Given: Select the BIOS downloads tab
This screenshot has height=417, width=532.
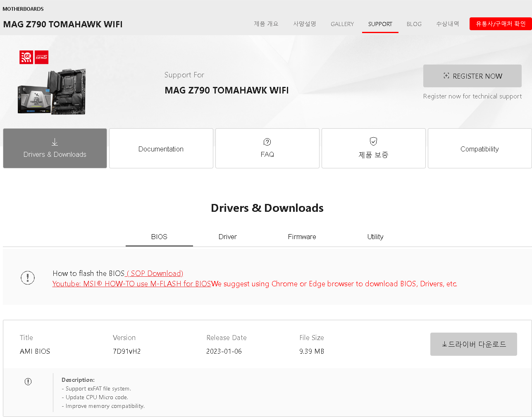Looking at the screenshot, I should click(x=159, y=237).
